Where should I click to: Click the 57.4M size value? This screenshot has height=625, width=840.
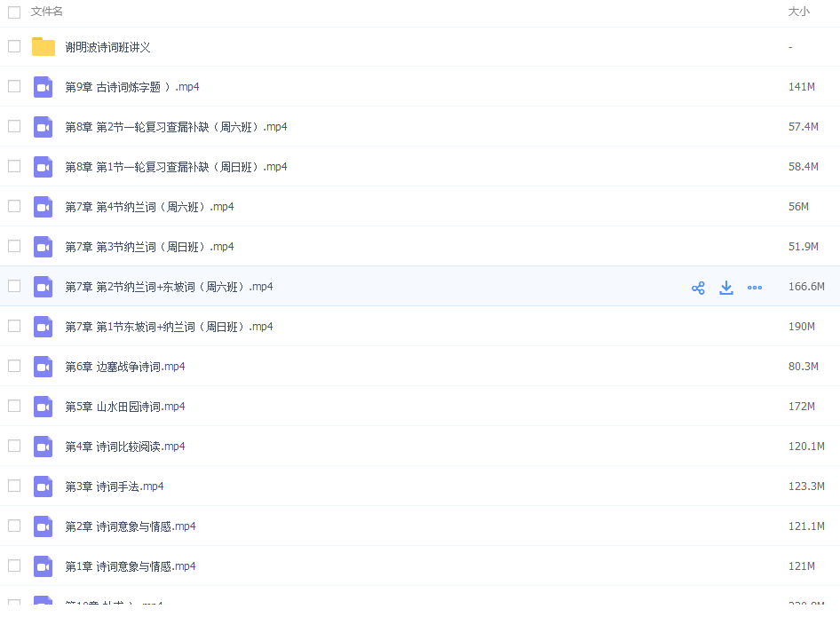tap(804, 127)
